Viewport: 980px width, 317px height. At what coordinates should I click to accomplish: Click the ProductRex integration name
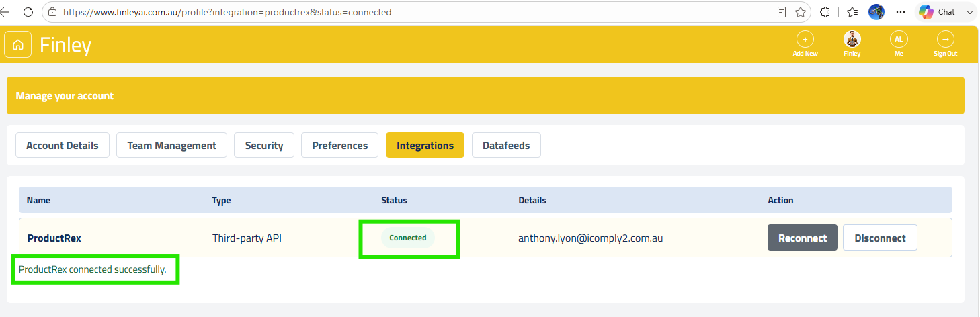pos(54,238)
